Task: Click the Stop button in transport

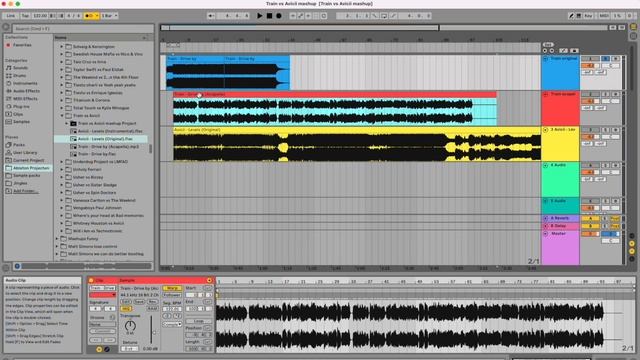Action: pyautogui.click(x=269, y=16)
